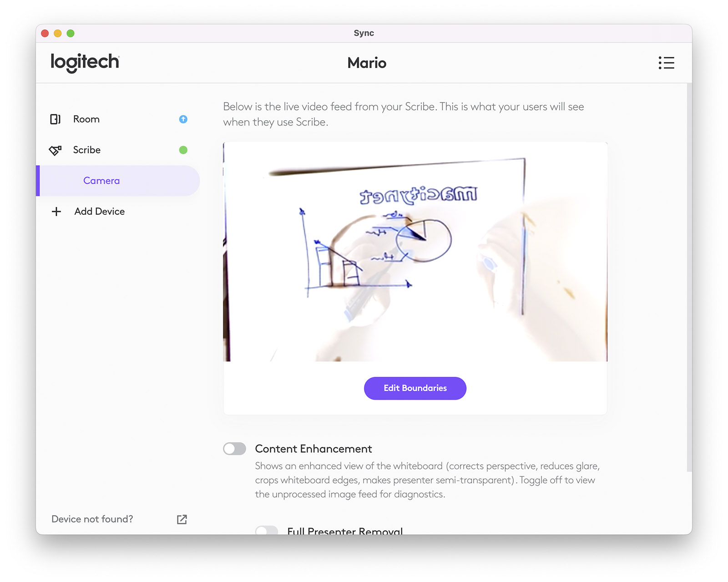Image resolution: width=728 pixels, height=582 pixels.
Task: Click the live Scribe whiteboard video feed
Action: point(415,252)
